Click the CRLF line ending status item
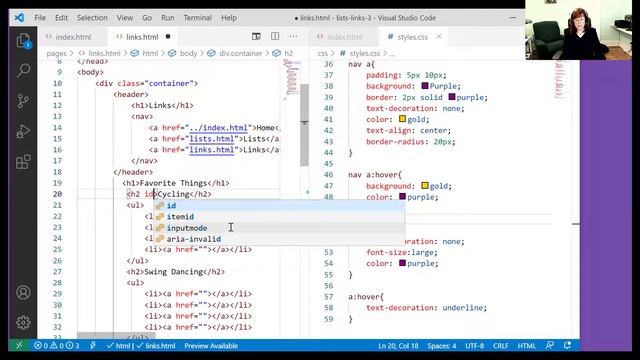This screenshot has width=640, height=360. click(x=500, y=346)
